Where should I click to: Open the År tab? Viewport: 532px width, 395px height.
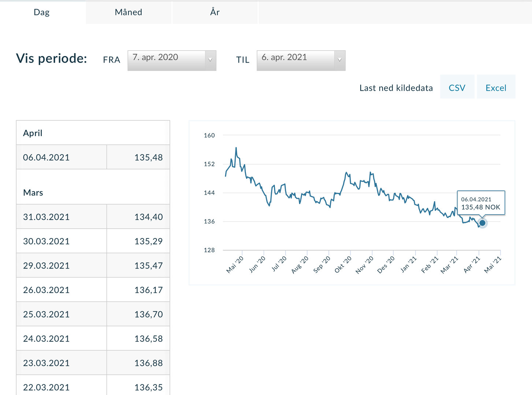[x=215, y=12]
